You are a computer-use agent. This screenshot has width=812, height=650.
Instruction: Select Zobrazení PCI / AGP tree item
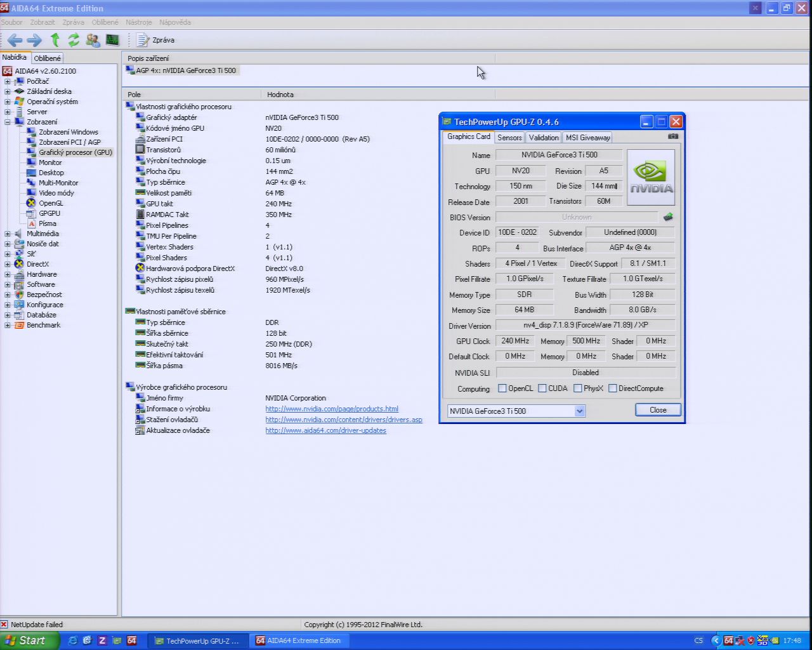[63, 142]
